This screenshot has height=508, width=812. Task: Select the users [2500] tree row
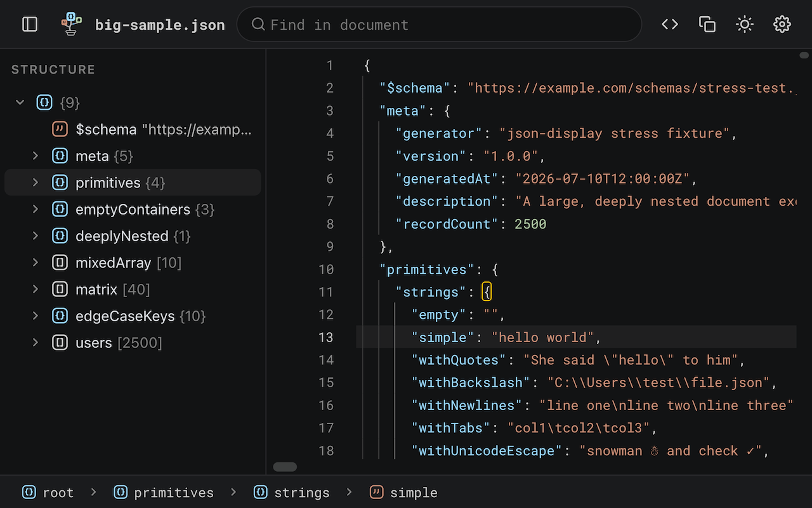click(133, 342)
